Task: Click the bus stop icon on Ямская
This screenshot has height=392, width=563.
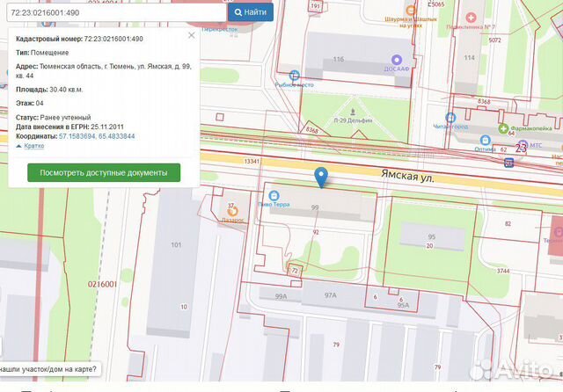Action: click(508, 163)
